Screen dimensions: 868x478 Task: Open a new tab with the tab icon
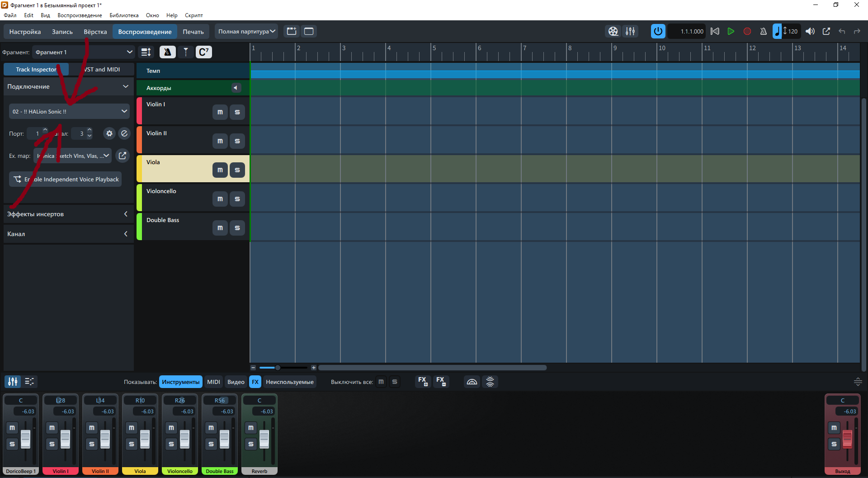292,31
